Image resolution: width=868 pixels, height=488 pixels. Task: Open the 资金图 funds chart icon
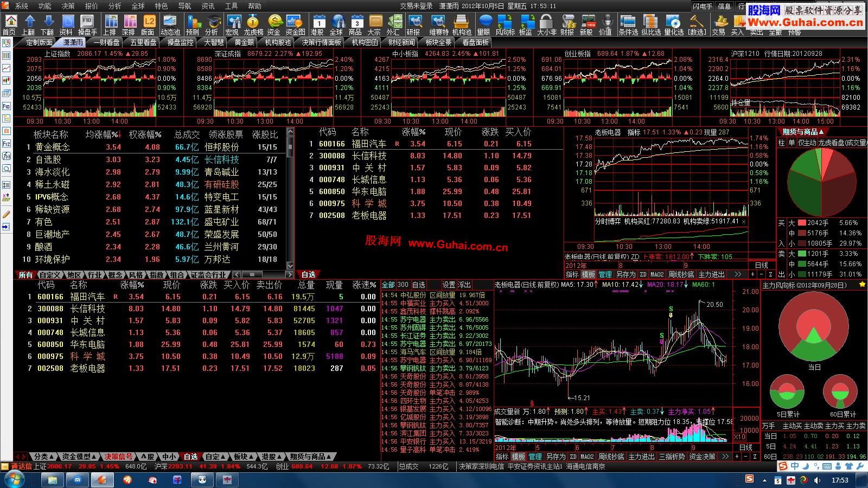point(295,25)
